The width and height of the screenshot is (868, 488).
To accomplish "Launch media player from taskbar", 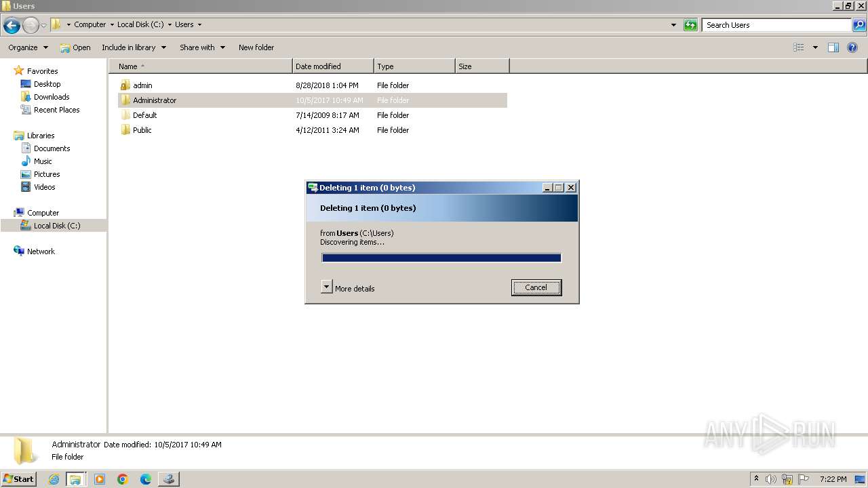I will (100, 479).
